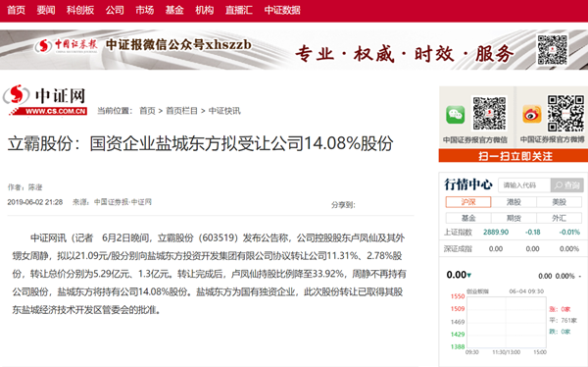The image size is (588, 367).
Task: Select the 美股 market tab
Action: 560,202
